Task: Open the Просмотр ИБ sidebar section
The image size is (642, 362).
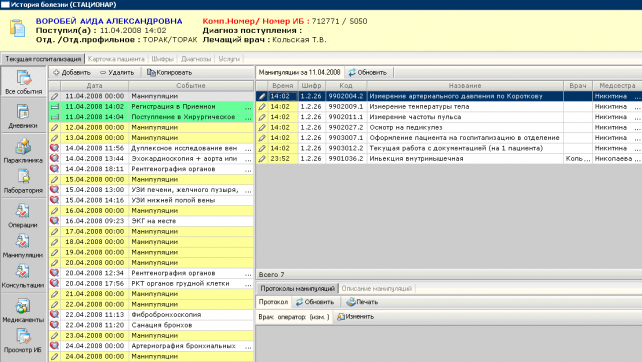Action: [x=23, y=341]
